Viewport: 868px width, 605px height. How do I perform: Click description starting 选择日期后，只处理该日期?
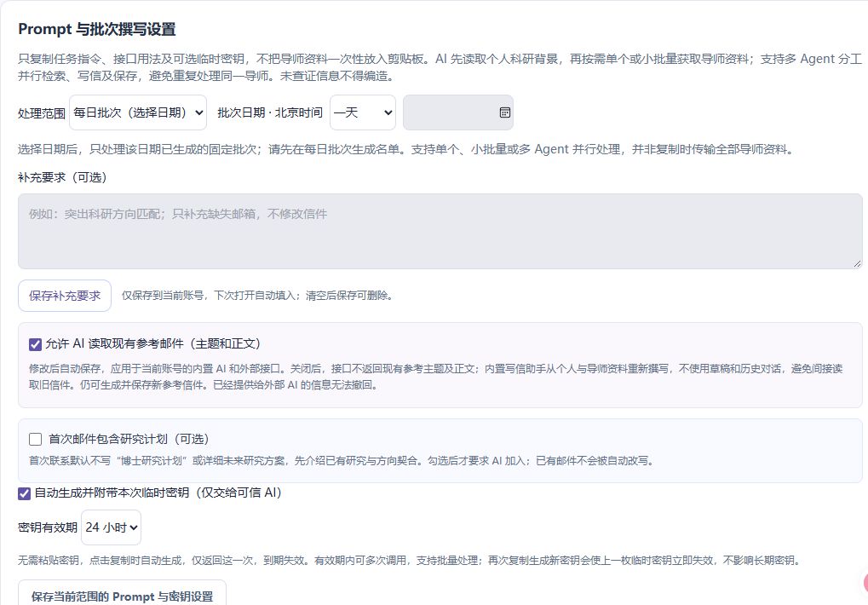pyautogui.click(x=405, y=149)
